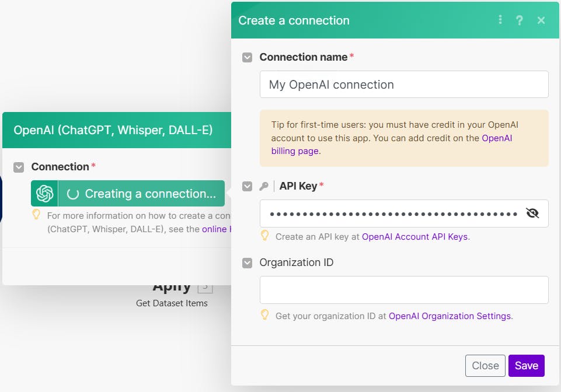Select the Get Dataset Items label
Screen dimensions: 561x392
(x=172, y=303)
